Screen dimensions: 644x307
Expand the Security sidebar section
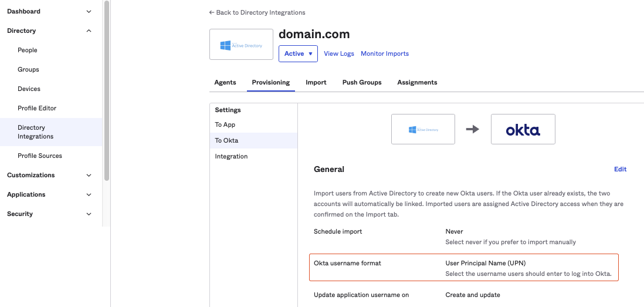[x=89, y=214]
